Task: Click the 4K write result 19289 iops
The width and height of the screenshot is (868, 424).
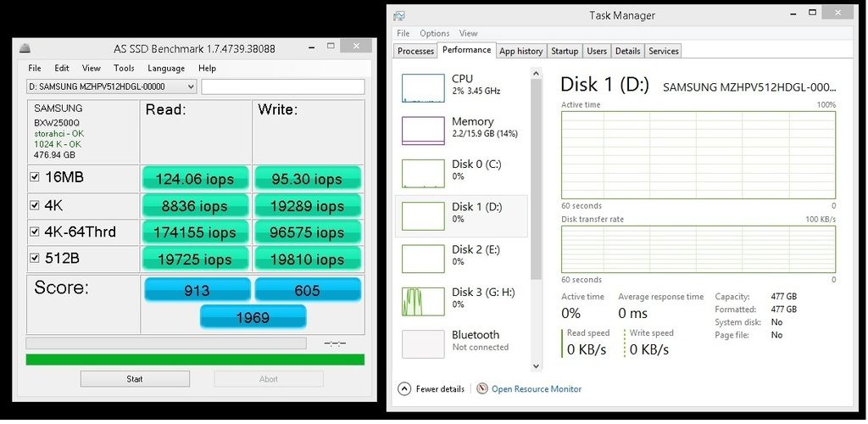Action: 307,206
